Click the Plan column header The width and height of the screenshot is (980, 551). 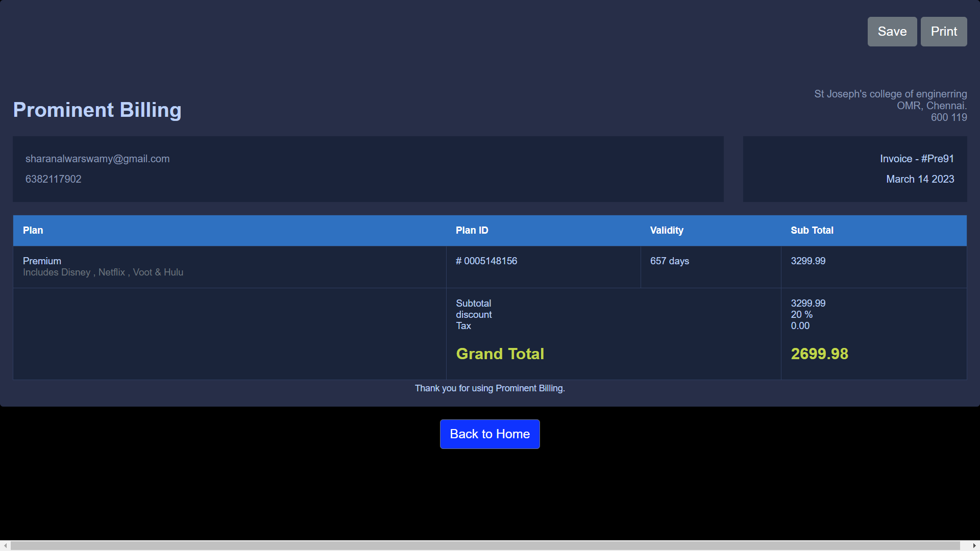point(33,230)
